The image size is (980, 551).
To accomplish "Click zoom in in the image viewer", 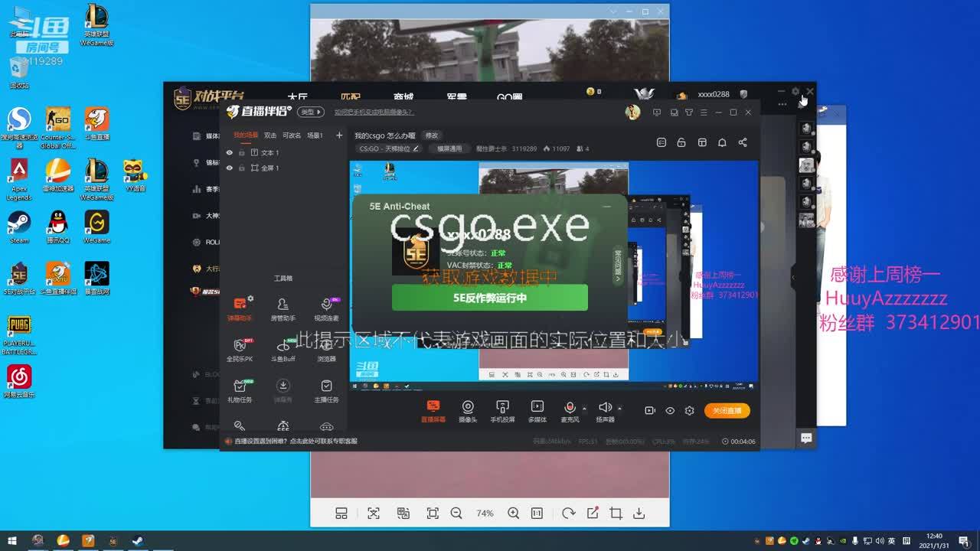I will tap(513, 513).
